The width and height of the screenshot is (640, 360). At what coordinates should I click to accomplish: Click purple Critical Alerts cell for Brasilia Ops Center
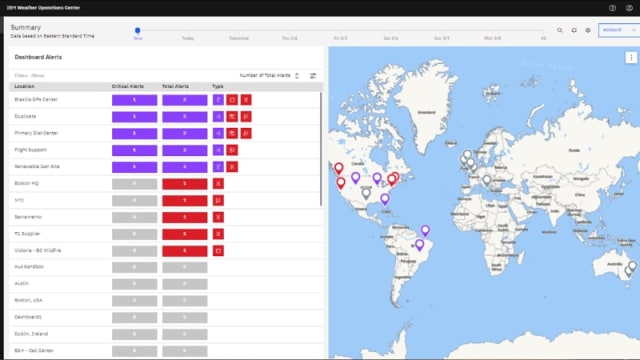tap(134, 100)
